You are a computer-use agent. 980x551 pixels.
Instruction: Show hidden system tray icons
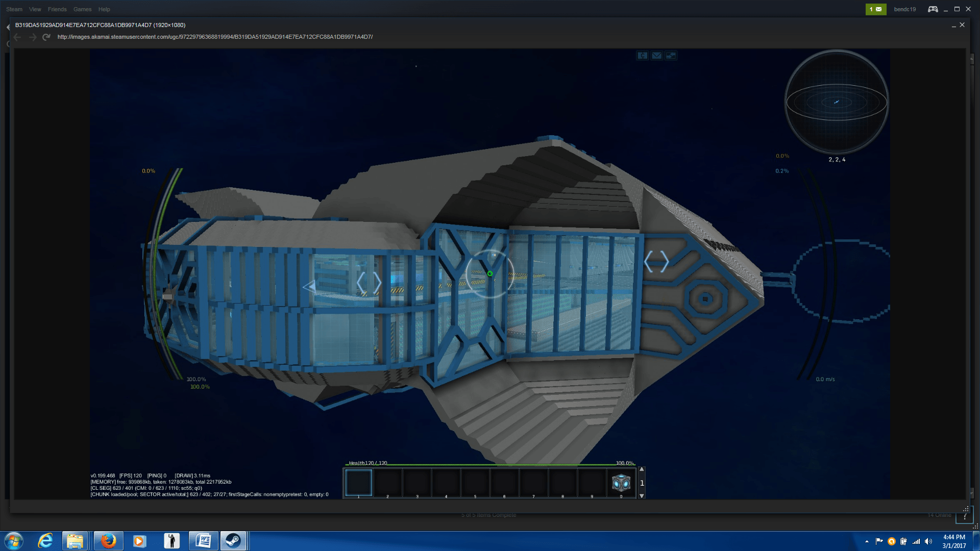867,541
